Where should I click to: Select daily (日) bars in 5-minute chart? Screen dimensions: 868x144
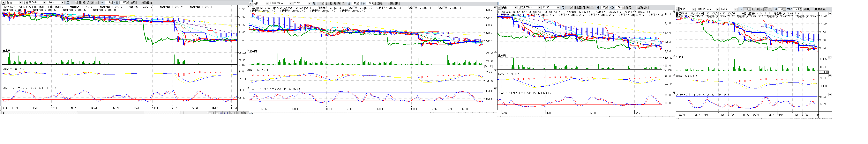80,3
